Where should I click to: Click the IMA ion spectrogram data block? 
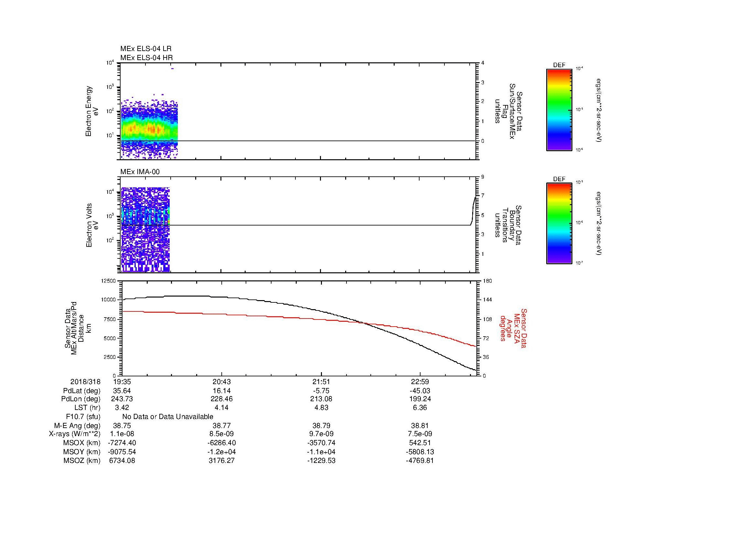[145, 230]
